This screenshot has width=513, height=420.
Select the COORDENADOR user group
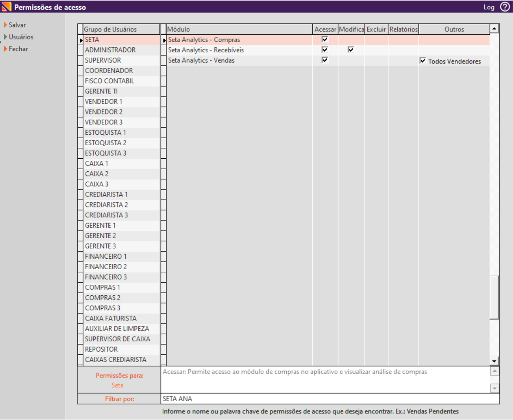tap(121, 70)
